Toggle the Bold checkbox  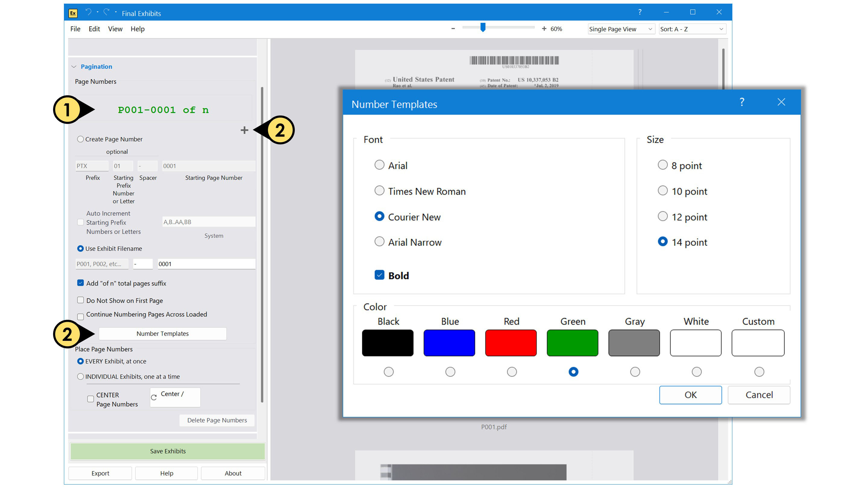pos(379,275)
